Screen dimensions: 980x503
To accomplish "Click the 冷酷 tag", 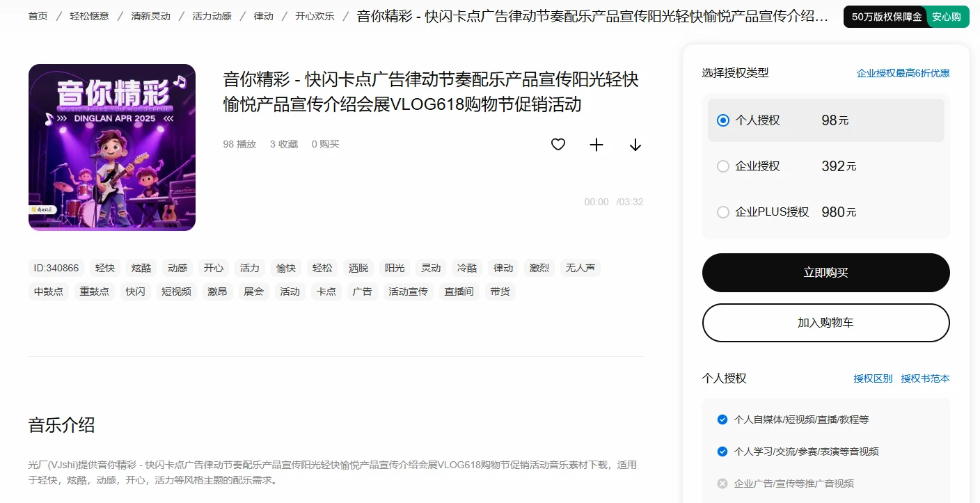I will pyautogui.click(x=467, y=268).
